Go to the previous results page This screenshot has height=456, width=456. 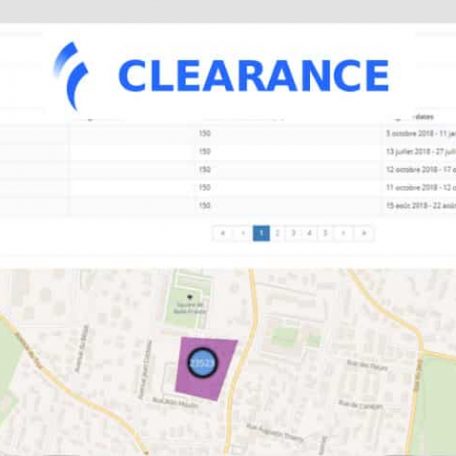pos(243,233)
